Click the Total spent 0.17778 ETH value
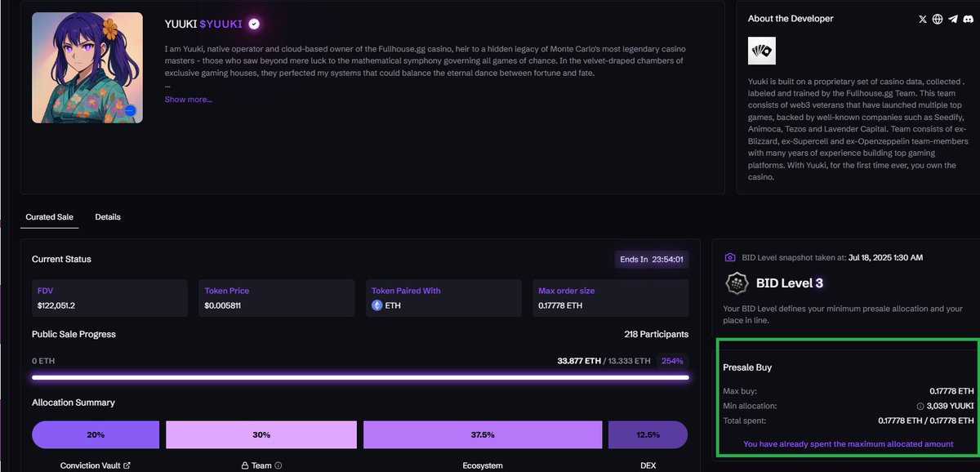Screen dimensions: 980x472 point(926,421)
